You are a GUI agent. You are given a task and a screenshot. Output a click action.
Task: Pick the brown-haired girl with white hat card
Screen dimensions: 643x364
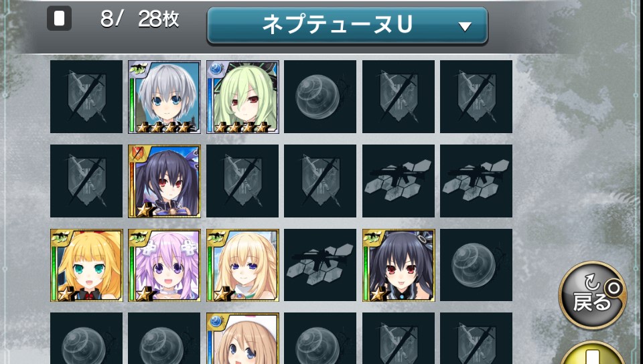tap(242, 339)
